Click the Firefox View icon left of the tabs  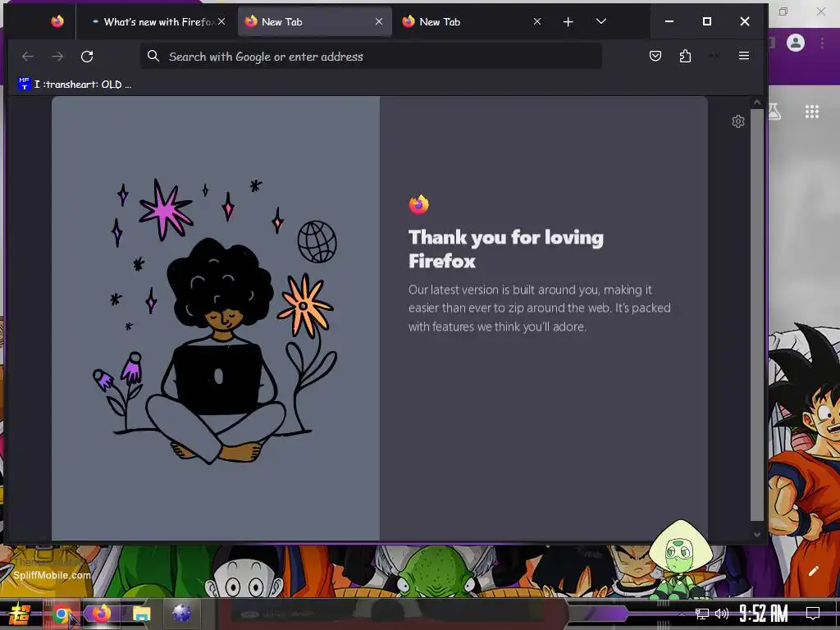[x=57, y=21]
